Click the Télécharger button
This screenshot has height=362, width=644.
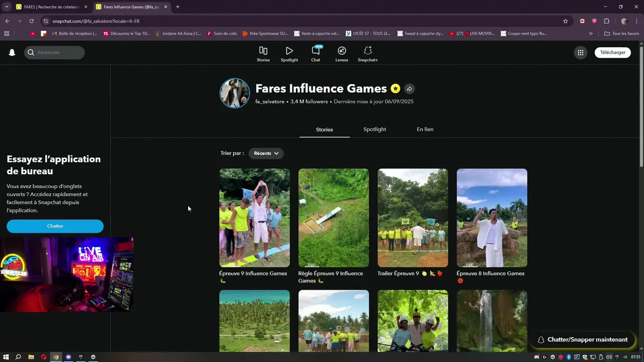(612, 52)
